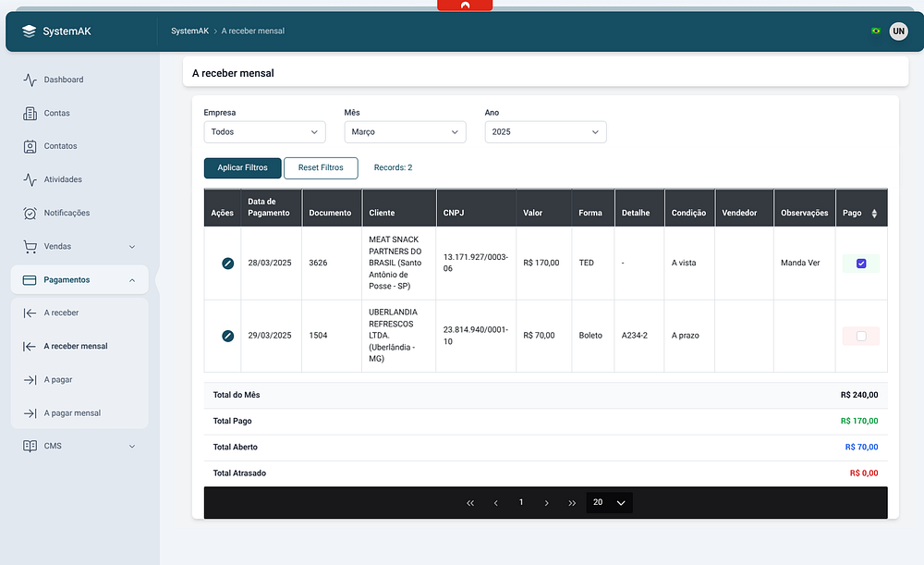Screen dimensions: 924x565
Task: Open the Ano dropdown showing 2025
Action: coord(545,132)
